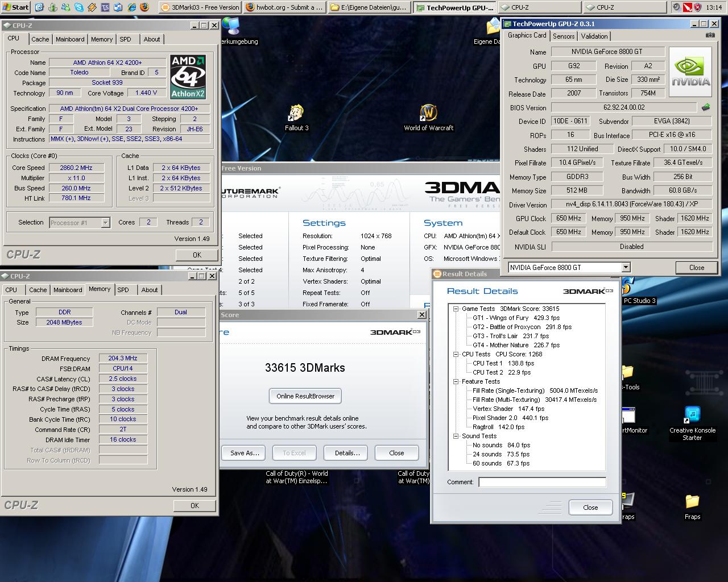Open the GPU selection dropdown in GPU-Z

(x=626, y=267)
